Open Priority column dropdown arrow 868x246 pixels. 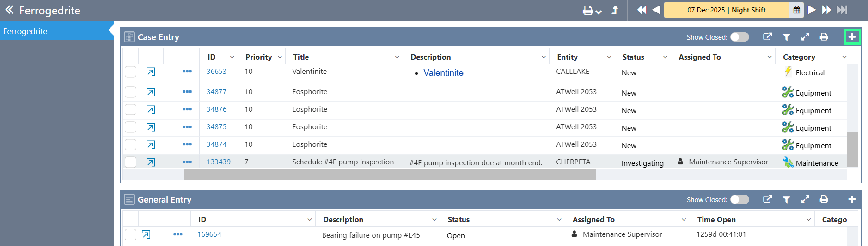click(280, 57)
